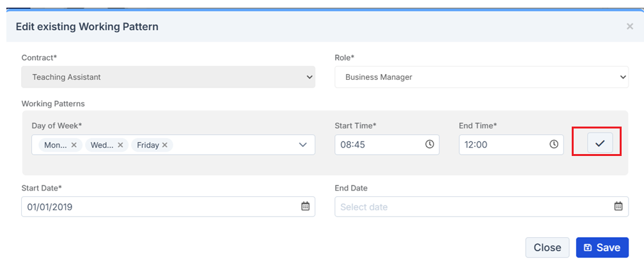Open the Start Date calendar icon
644x264 pixels.
[x=305, y=206]
